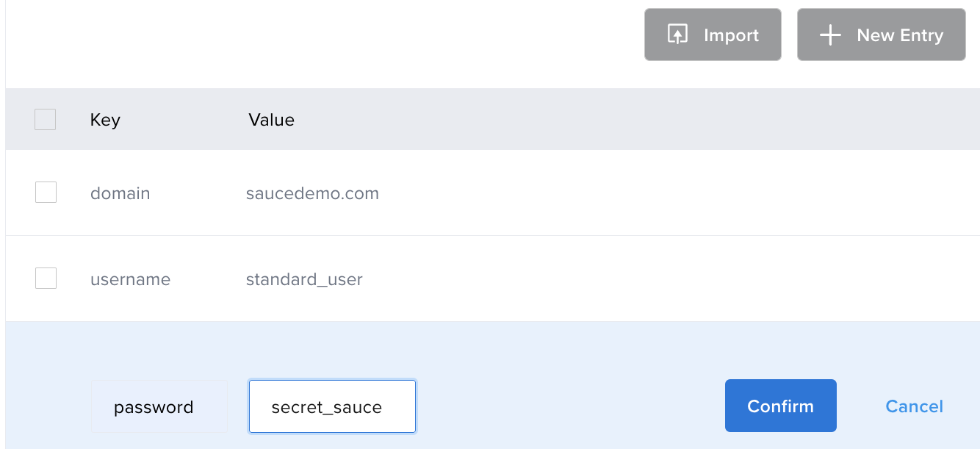Click the upload arrow icon on Import
The width and height of the screenshot is (980, 449).
[x=677, y=35]
